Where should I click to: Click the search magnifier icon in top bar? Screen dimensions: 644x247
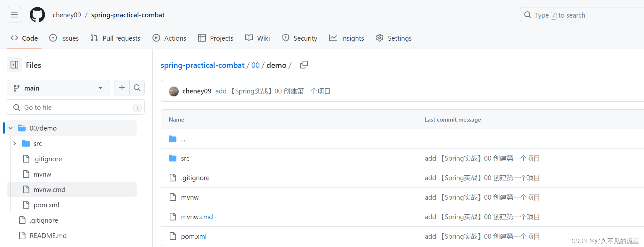point(528,15)
